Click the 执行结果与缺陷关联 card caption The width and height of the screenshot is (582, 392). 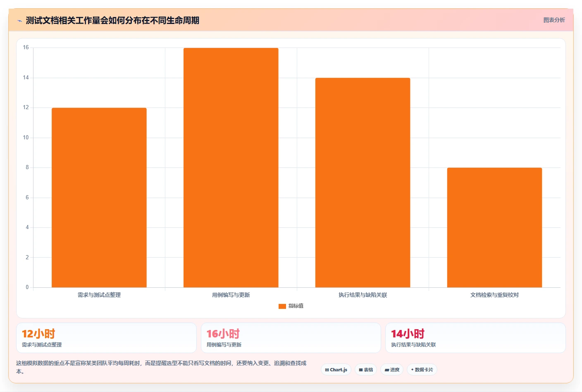[x=414, y=344]
